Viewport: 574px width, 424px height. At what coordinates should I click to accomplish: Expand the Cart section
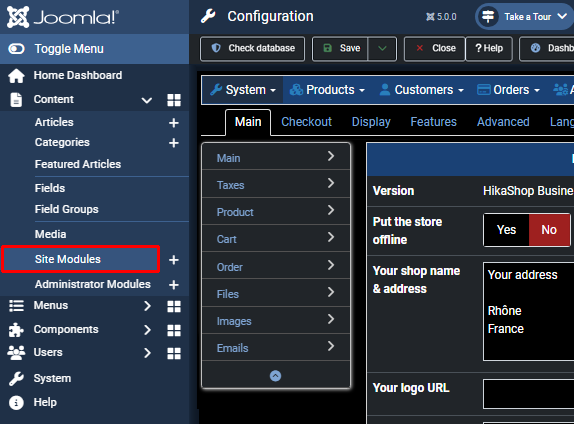pos(276,238)
